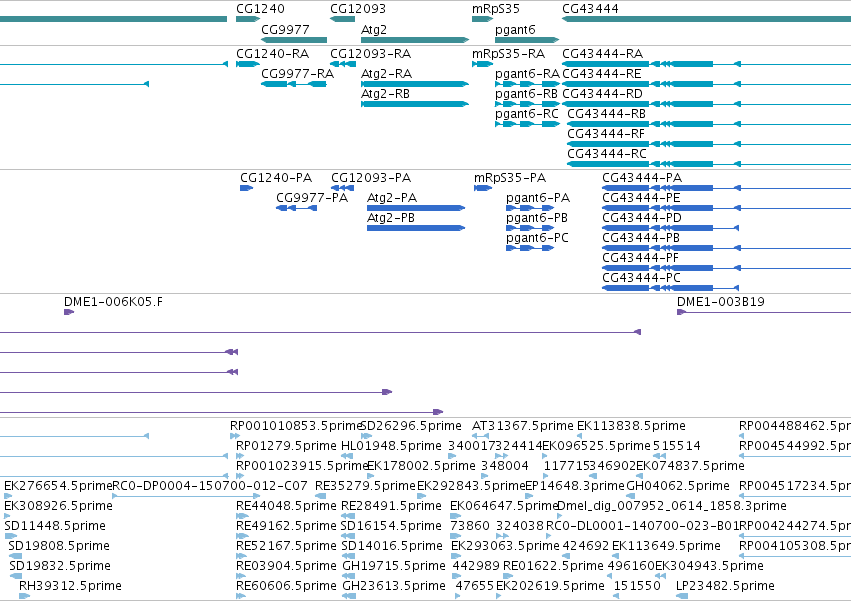This screenshot has height=601, width=851.
Task: Select the CG43444-RB transcript label
Action: [x=607, y=114]
